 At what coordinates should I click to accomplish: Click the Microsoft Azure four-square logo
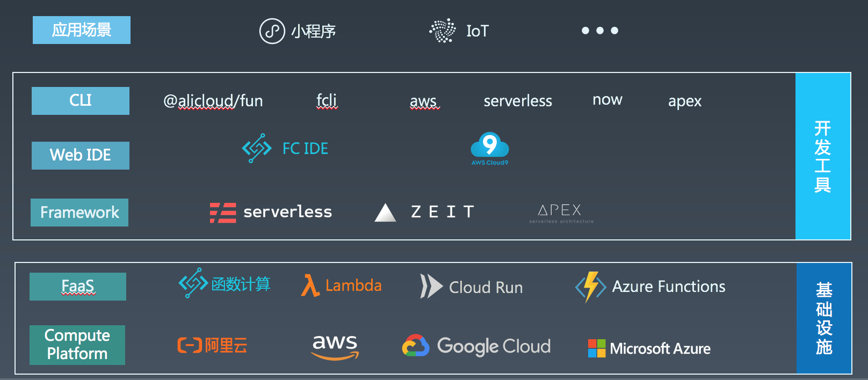pos(596,348)
